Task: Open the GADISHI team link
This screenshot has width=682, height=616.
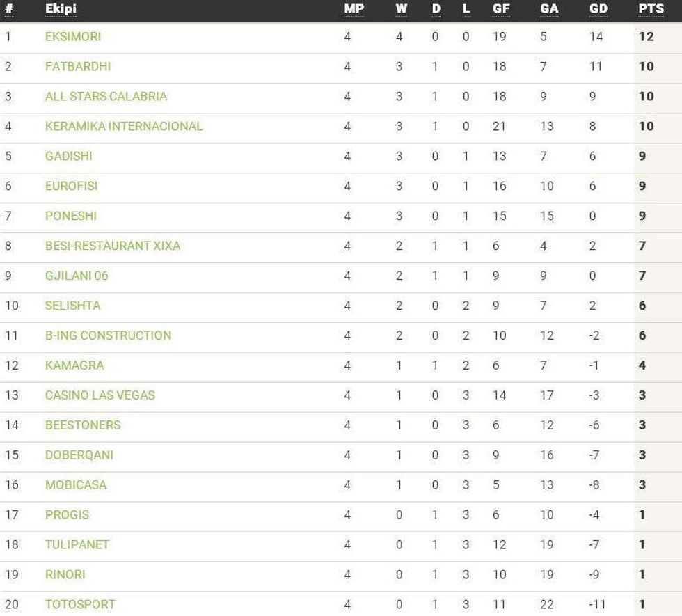Action: (69, 156)
